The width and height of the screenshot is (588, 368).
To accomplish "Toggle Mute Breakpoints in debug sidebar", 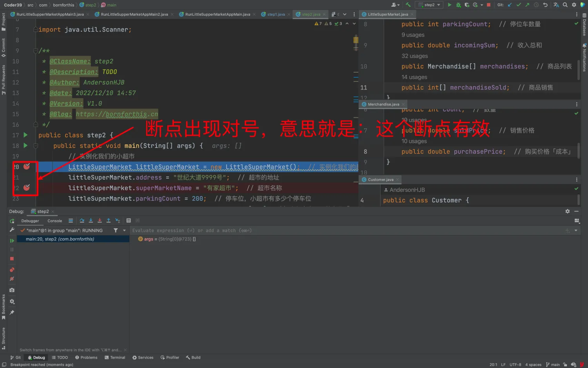I will tap(12, 279).
